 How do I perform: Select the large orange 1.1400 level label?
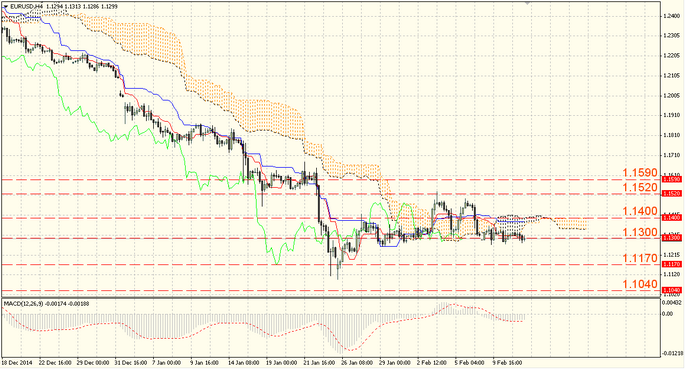click(x=640, y=211)
